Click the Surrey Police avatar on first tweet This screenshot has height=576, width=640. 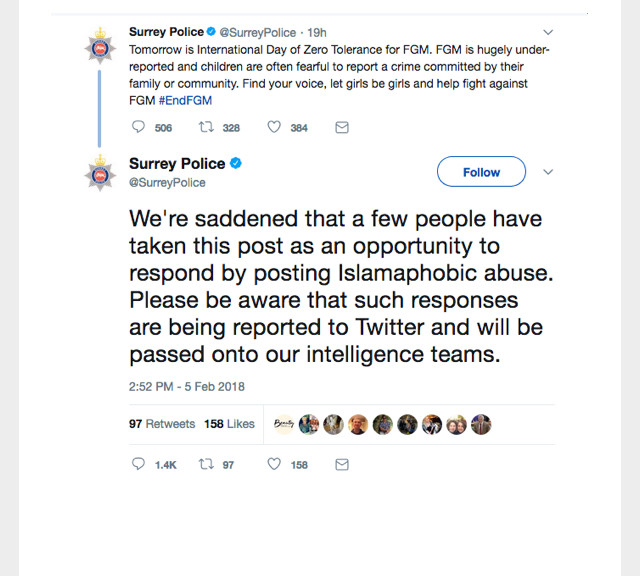(x=99, y=44)
